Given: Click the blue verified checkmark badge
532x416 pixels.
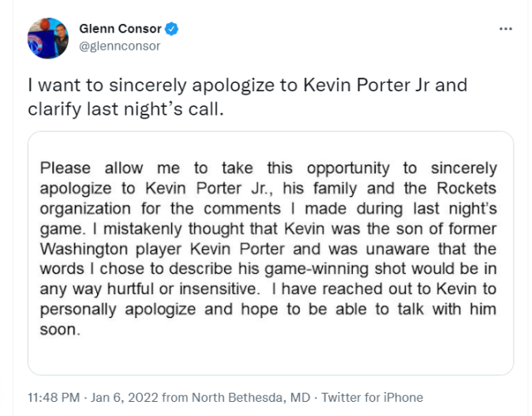Looking at the screenshot, I should [x=171, y=29].
